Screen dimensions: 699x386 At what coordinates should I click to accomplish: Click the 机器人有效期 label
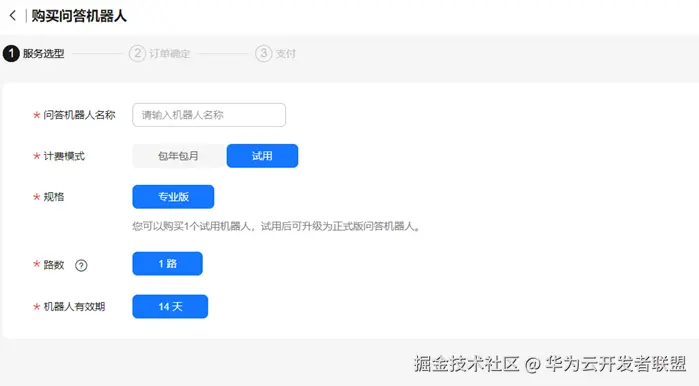pyautogui.click(x=74, y=307)
